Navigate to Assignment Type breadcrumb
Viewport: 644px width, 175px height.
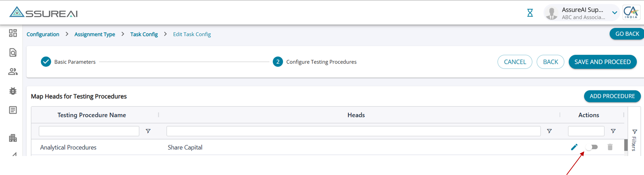(95, 34)
